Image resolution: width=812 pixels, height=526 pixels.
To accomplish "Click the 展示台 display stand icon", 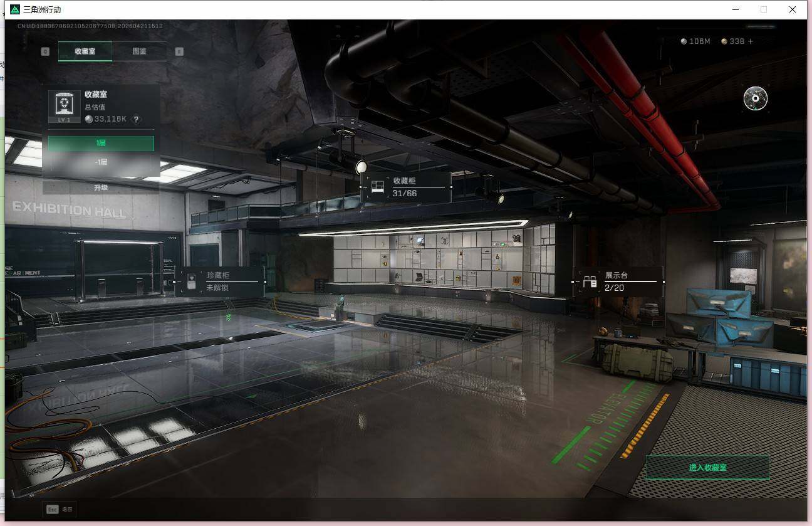I will point(590,281).
